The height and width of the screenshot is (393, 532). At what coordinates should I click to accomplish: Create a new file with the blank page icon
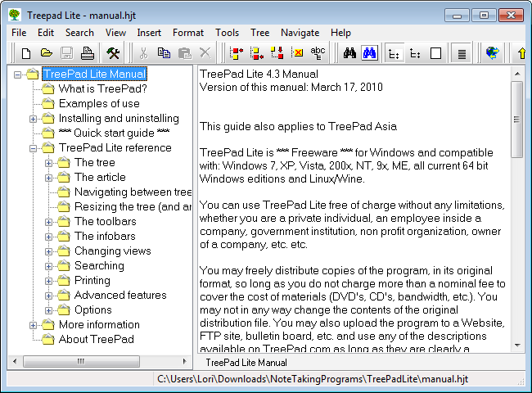[26, 53]
